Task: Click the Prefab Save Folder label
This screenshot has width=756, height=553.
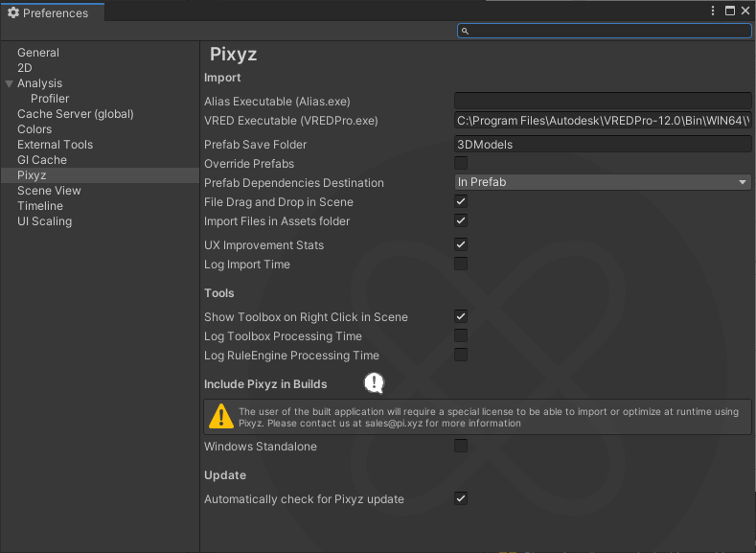Action: click(x=255, y=145)
